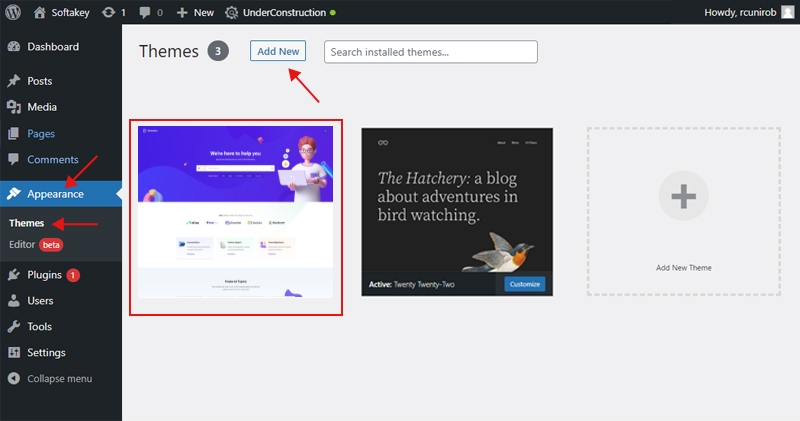The width and height of the screenshot is (800, 421).
Task: Open the Settings menu item
Action: coord(46,352)
